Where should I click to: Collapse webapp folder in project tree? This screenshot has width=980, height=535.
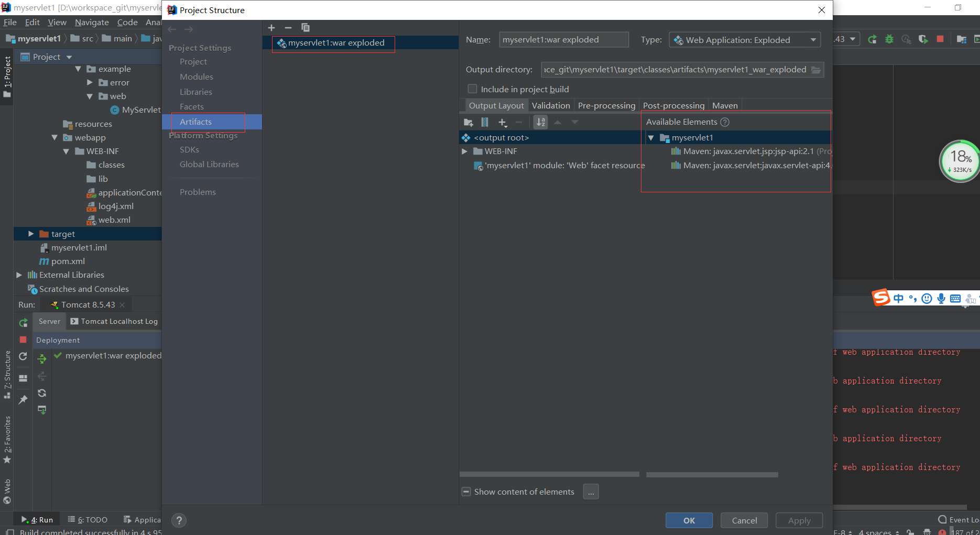(55, 138)
